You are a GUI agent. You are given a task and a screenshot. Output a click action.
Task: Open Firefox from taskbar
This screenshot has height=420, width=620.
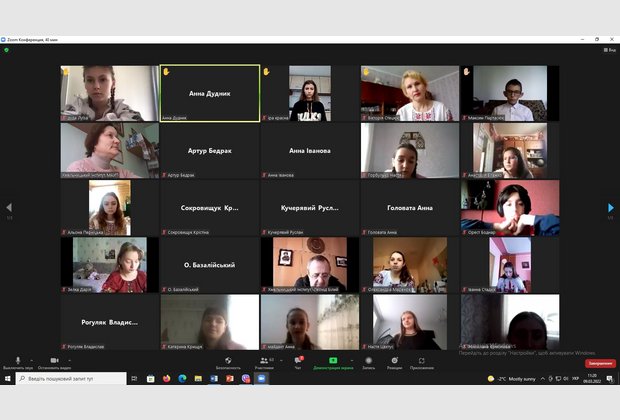click(x=166, y=378)
